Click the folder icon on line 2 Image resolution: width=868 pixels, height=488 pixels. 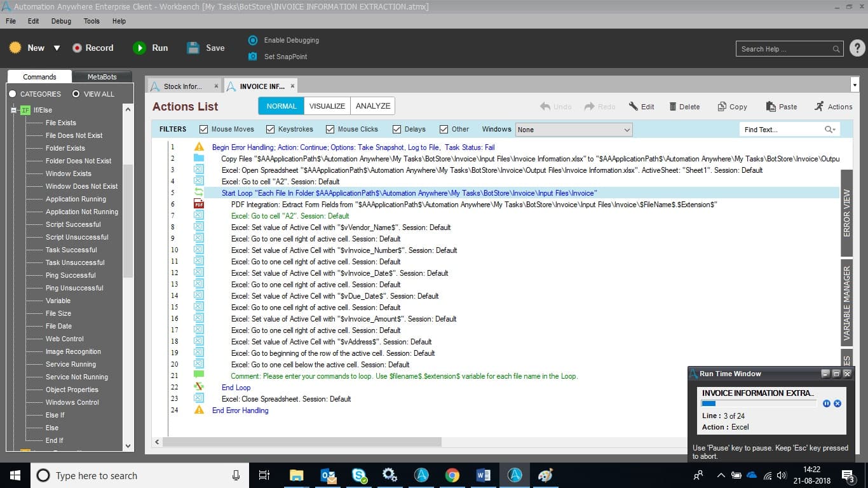[x=199, y=158]
